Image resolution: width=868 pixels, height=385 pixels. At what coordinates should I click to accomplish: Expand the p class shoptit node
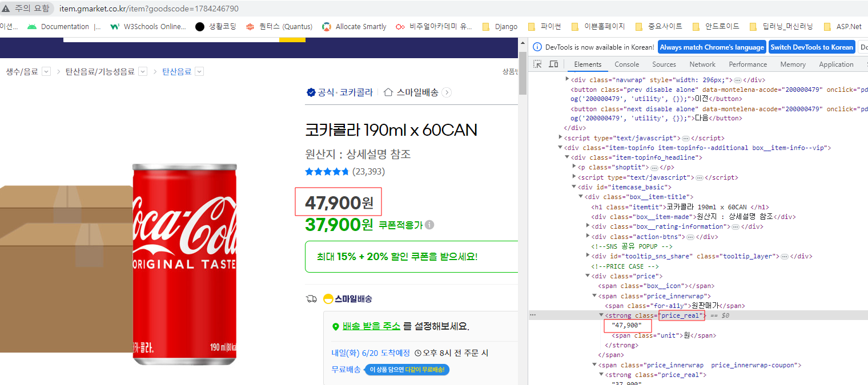coord(574,167)
